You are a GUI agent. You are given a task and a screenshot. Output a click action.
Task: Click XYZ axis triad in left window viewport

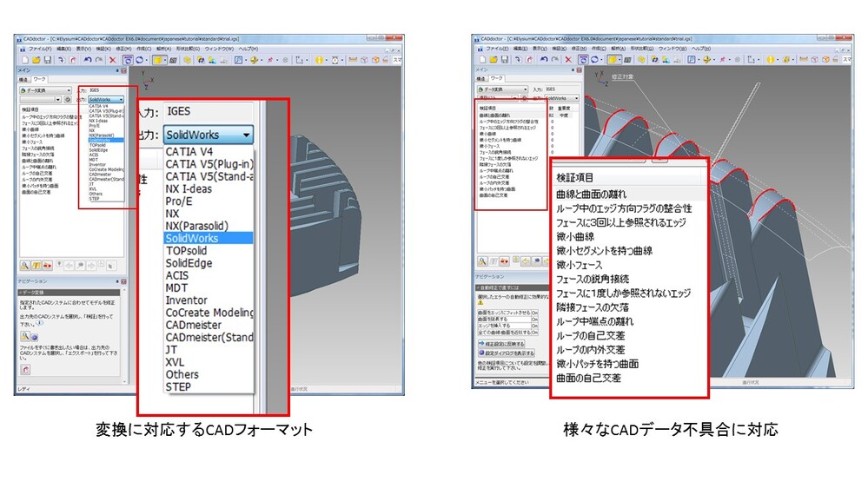(147, 80)
